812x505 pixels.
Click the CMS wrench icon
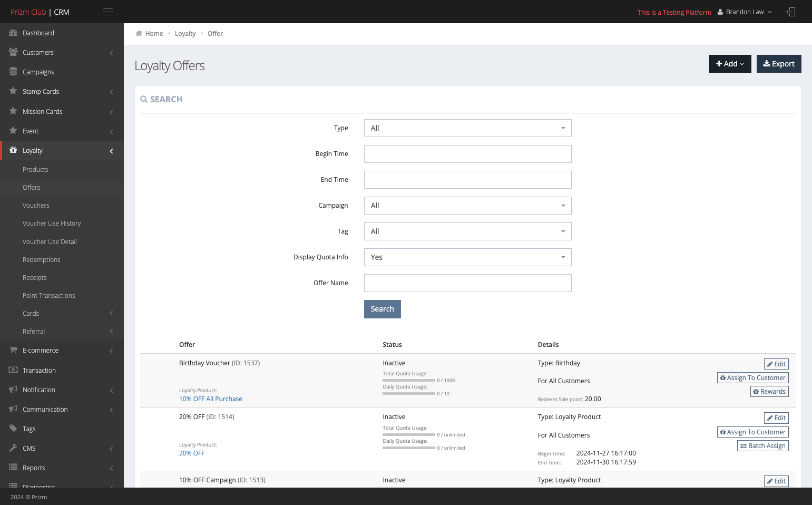tap(13, 448)
